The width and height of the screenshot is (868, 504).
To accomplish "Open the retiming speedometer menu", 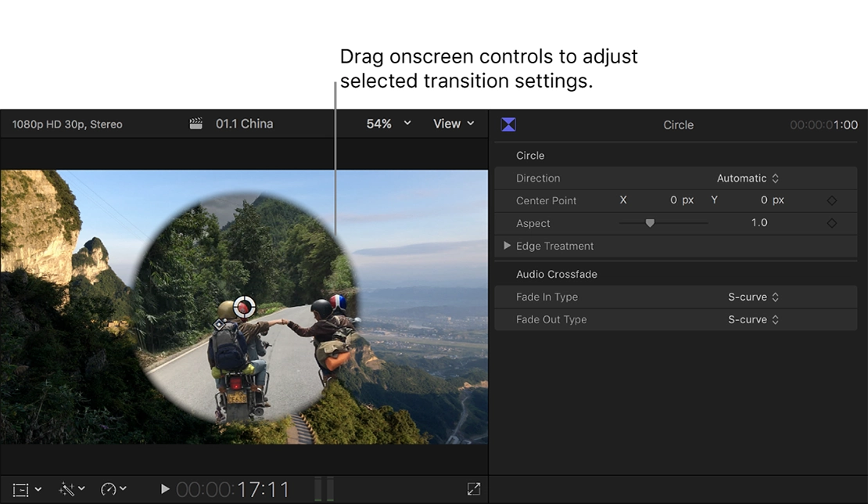I will pos(113,490).
